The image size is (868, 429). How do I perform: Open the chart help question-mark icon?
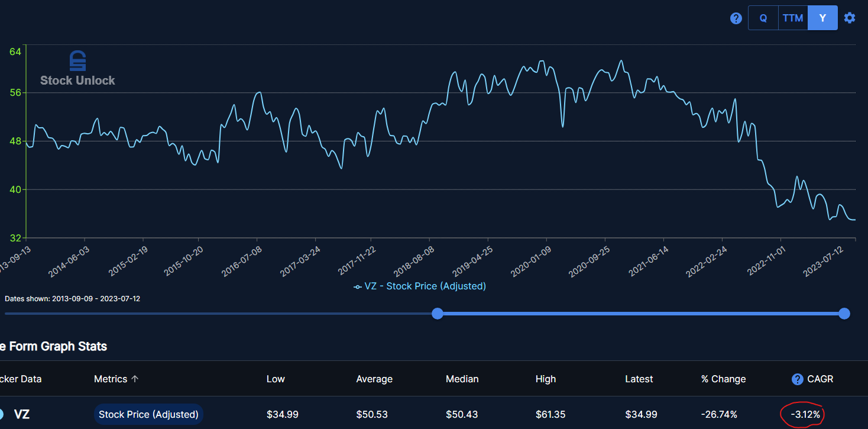pyautogui.click(x=736, y=18)
